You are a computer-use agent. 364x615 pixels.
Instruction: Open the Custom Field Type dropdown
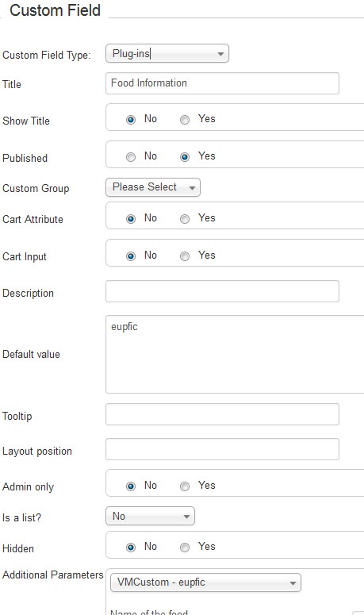167,54
